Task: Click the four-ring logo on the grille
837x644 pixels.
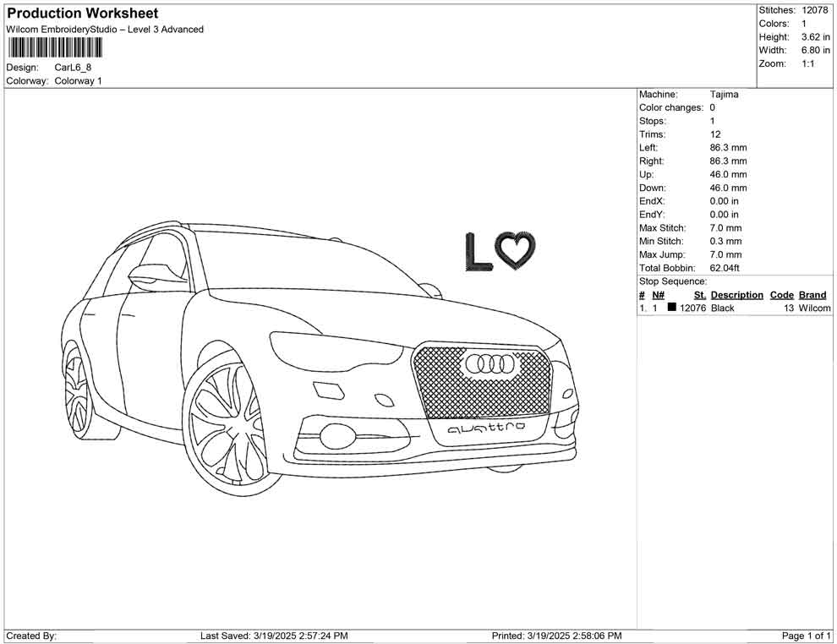Action: click(x=490, y=363)
